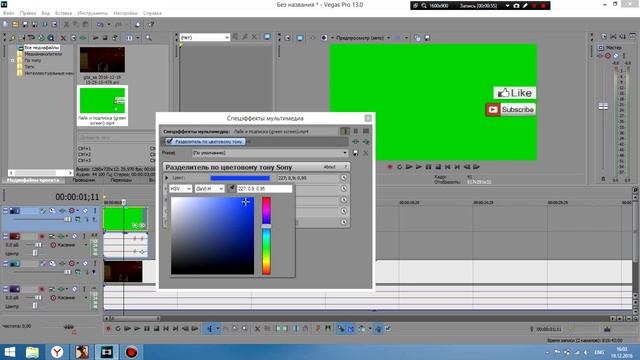The height and width of the screenshot is (360, 640).
Task: Pause the preview playback
Action: [x=428, y=167]
